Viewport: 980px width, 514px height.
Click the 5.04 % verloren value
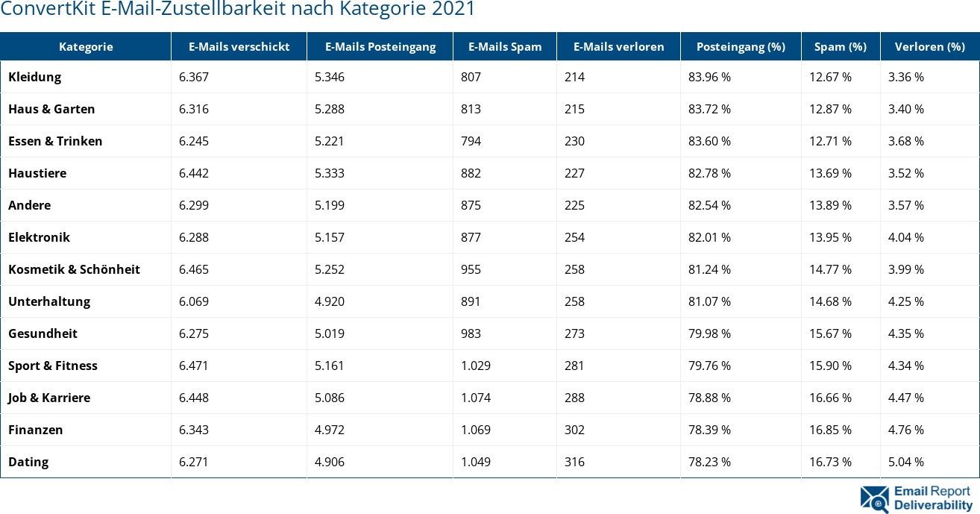tap(906, 462)
